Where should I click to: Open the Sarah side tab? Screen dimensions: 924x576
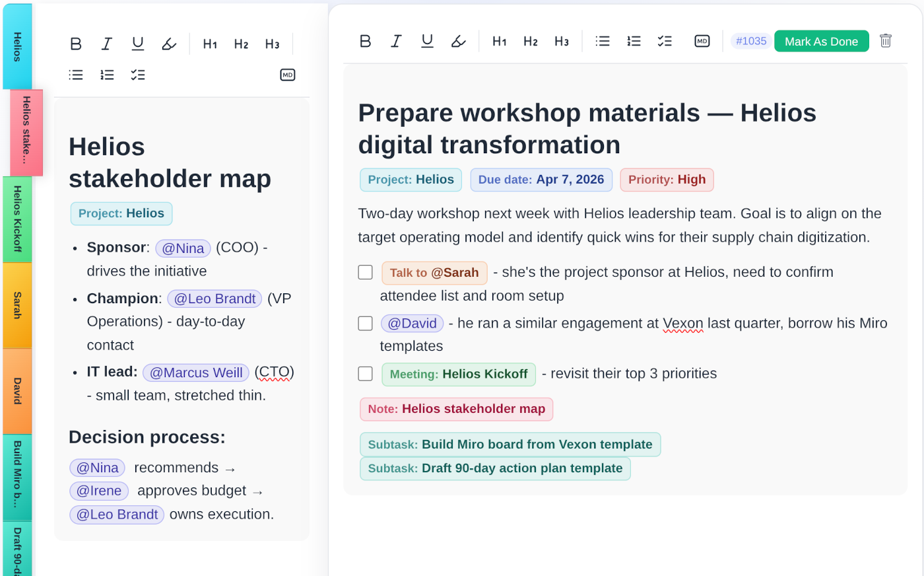(17, 305)
